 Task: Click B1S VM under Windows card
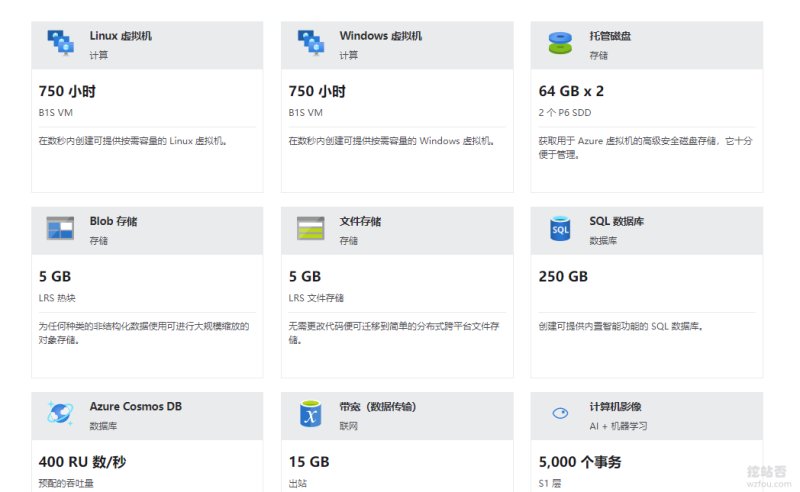click(306, 112)
